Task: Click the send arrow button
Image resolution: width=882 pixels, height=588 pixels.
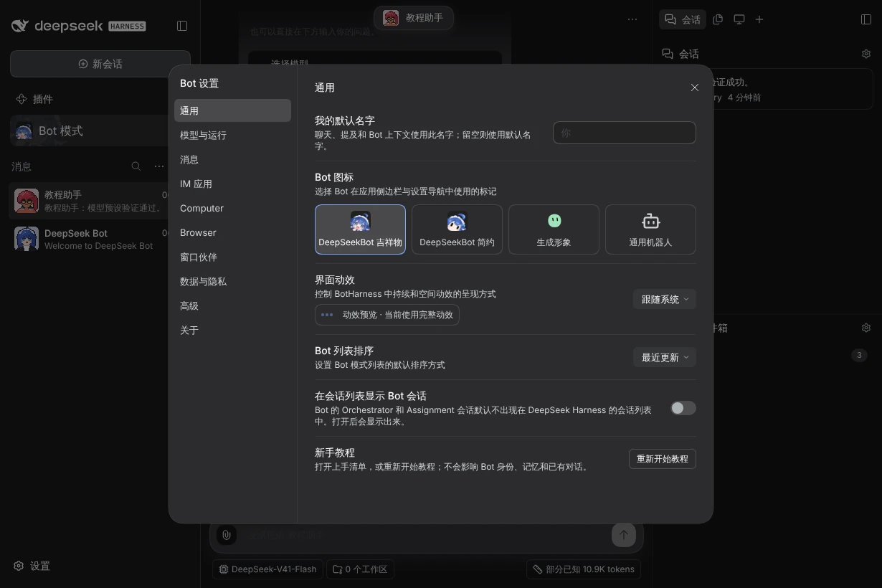Action: 623,534
